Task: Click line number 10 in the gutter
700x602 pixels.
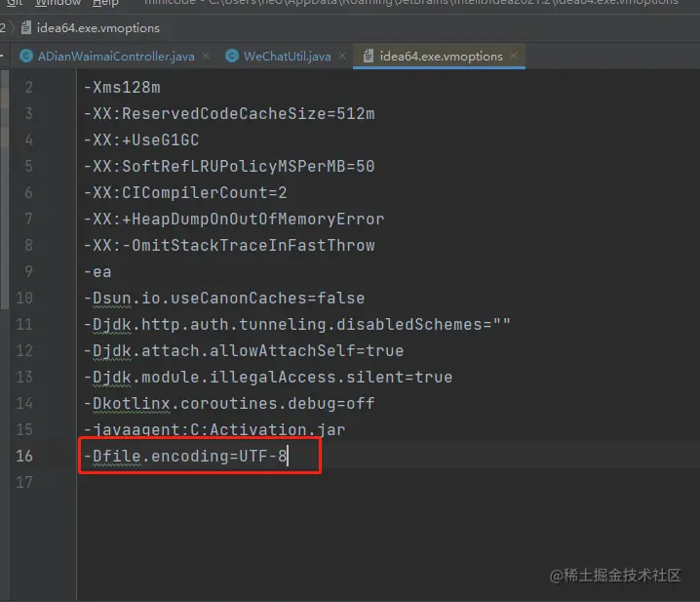Action: [x=24, y=299]
